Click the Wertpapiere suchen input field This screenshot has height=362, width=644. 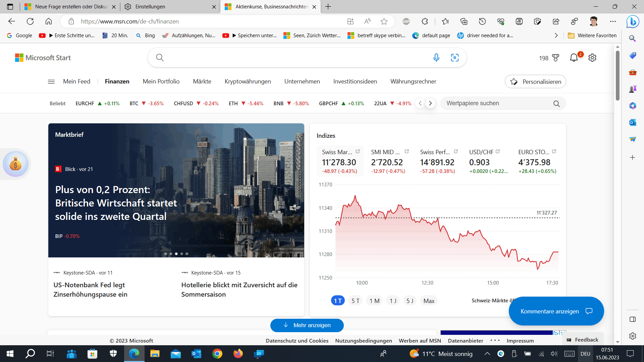point(496,103)
